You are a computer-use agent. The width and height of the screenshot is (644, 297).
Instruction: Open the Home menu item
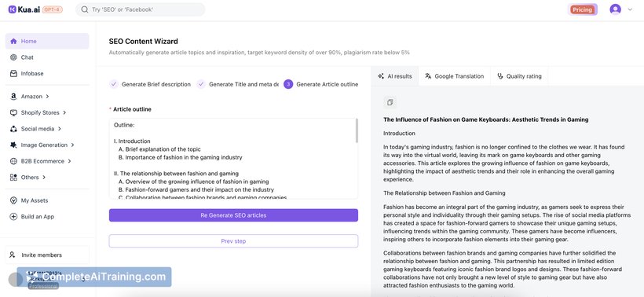[x=47, y=41]
